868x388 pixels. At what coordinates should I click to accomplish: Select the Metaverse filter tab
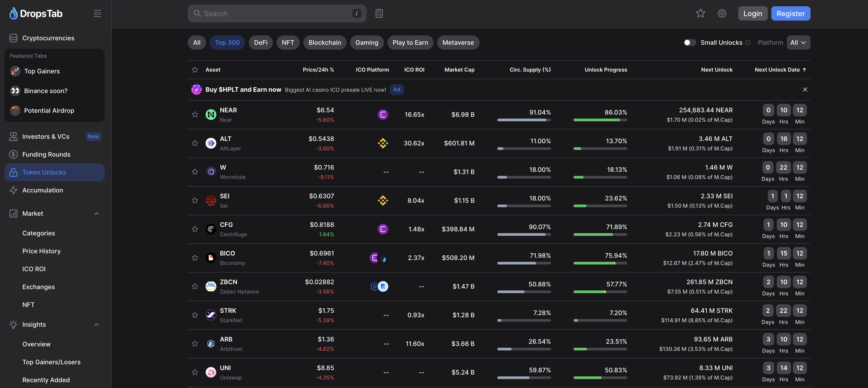(458, 43)
